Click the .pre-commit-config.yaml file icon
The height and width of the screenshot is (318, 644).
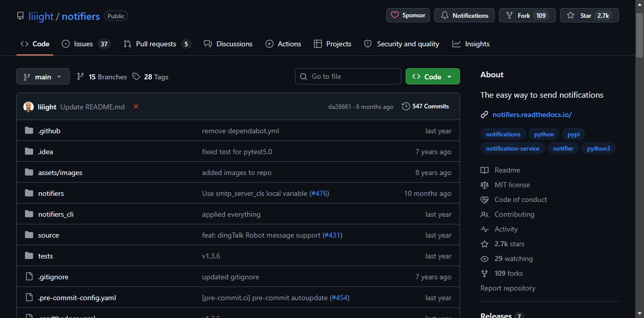tap(29, 298)
